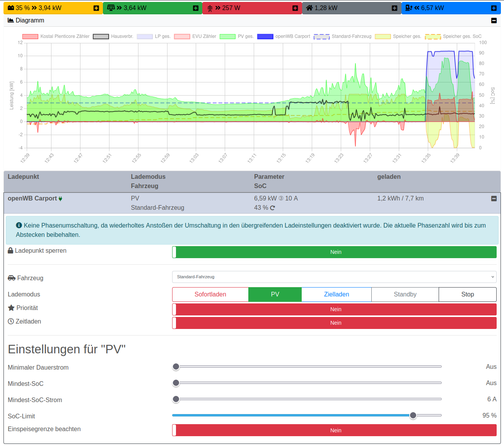
Task: Adjust Mindest-SoC-Strom slider handle
Action: tap(176, 399)
